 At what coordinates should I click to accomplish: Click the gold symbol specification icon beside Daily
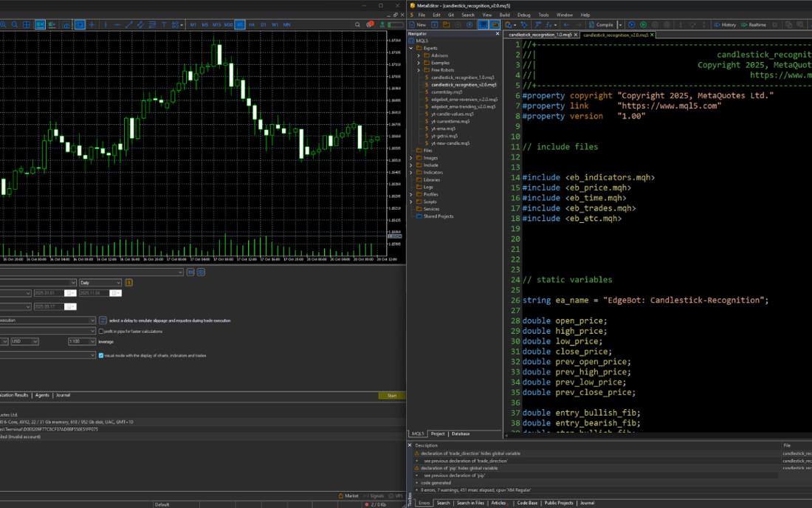click(x=128, y=283)
